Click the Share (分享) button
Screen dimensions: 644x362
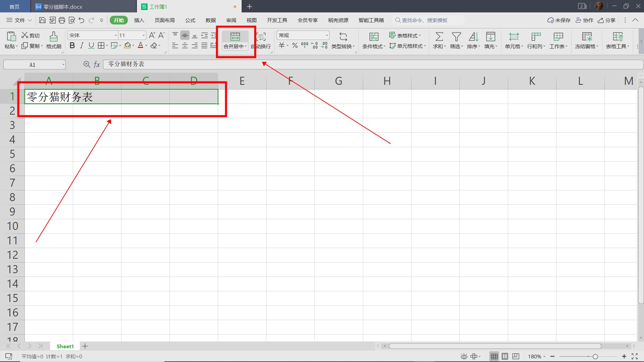tap(606, 20)
